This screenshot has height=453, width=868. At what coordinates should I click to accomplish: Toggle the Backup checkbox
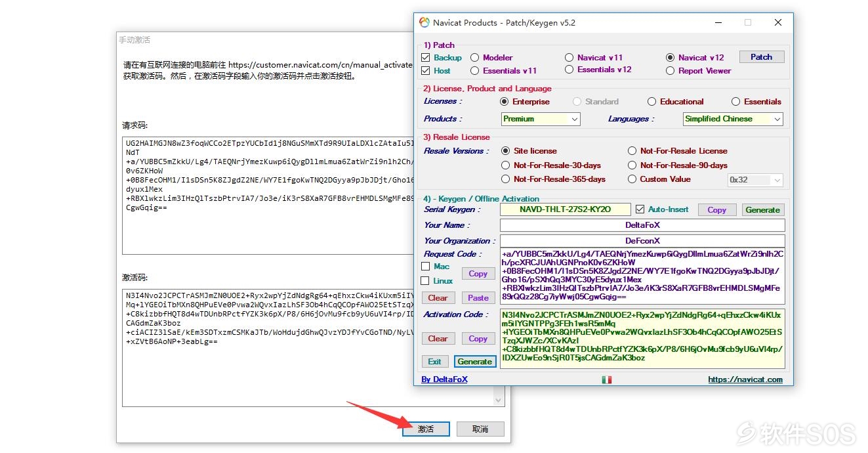pos(425,58)
